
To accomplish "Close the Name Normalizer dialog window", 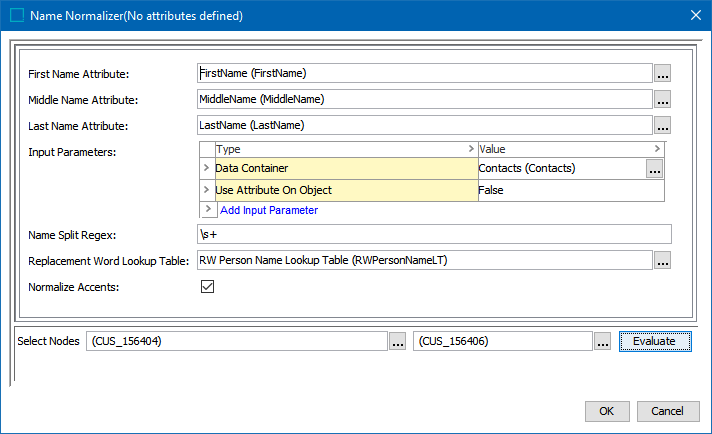I will [x=695, y=16].
